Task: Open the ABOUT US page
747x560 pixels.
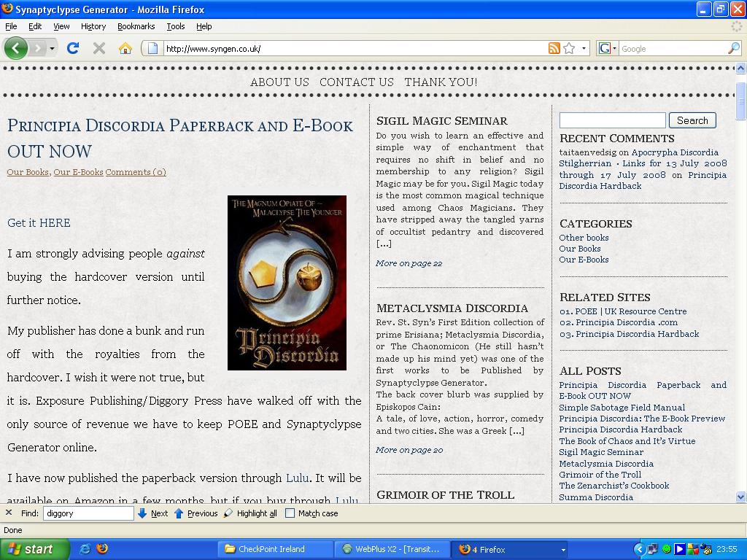Action: click(279, 82)
